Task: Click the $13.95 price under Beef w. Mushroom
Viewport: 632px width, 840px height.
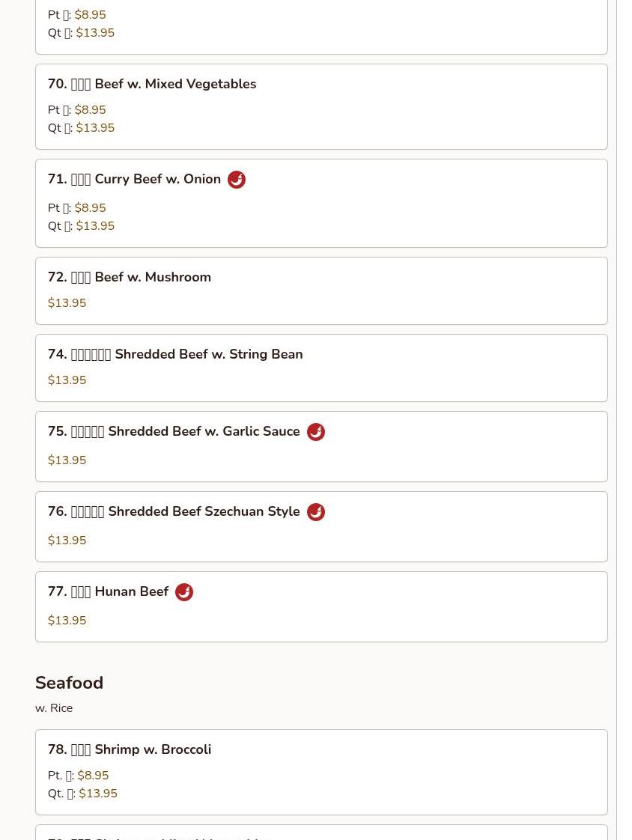Action: pyautogui.click(x=67, y=303)
